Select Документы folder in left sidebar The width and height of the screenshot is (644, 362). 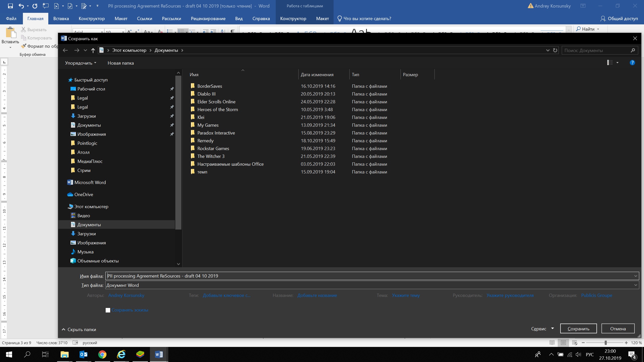[89, 224]
